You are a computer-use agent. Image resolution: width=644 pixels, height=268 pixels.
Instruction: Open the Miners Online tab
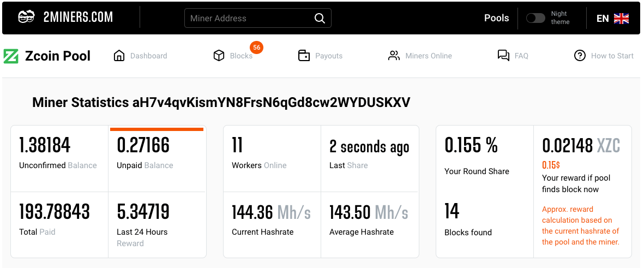pos(429,56)
